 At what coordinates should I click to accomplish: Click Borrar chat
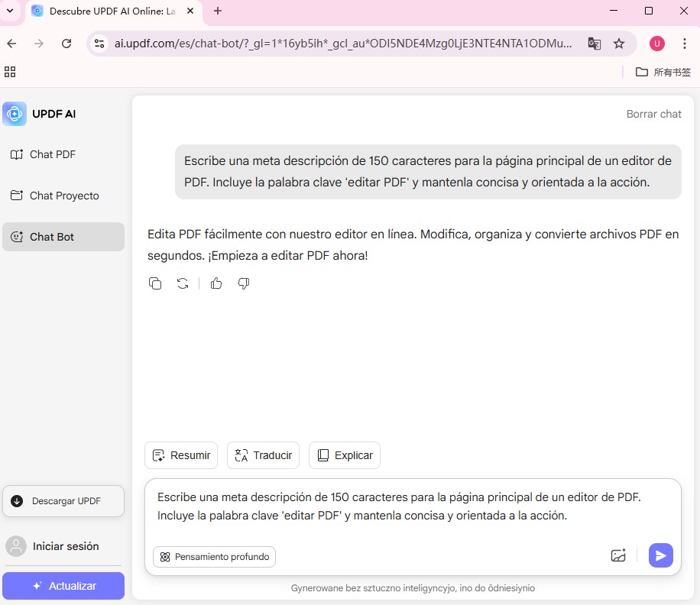pos(653,114)
